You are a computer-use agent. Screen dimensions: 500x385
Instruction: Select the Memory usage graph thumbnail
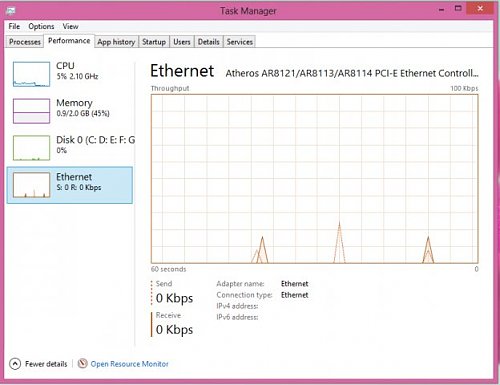point(31,111)
